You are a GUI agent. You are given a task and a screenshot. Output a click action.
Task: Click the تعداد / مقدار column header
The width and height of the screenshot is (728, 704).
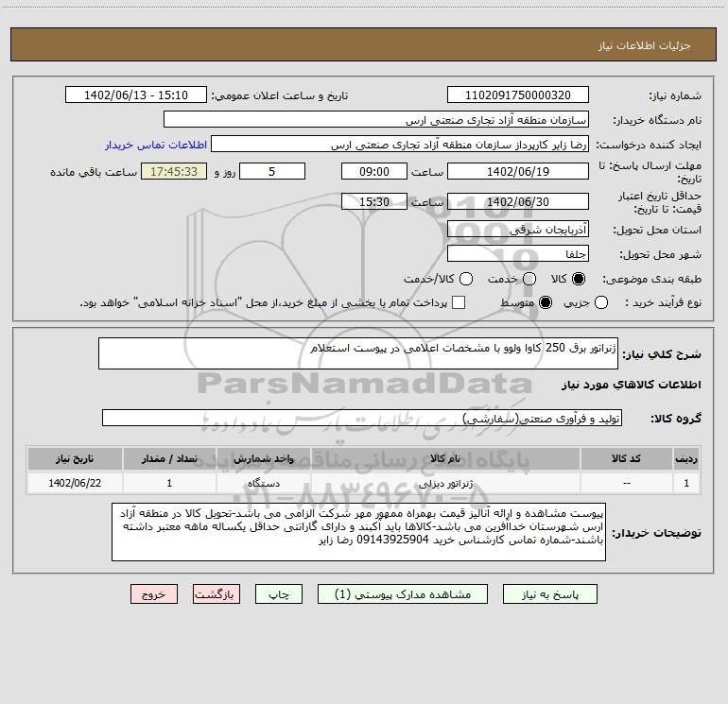coord(169,458)
